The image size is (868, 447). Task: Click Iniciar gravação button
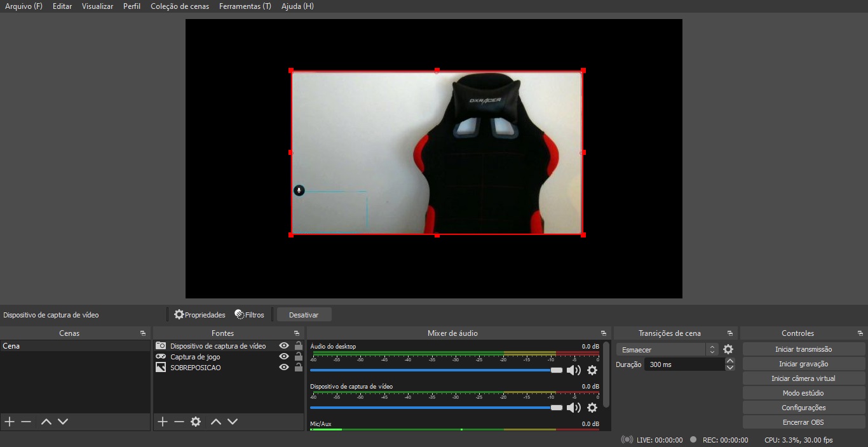[x=803, y=364]
